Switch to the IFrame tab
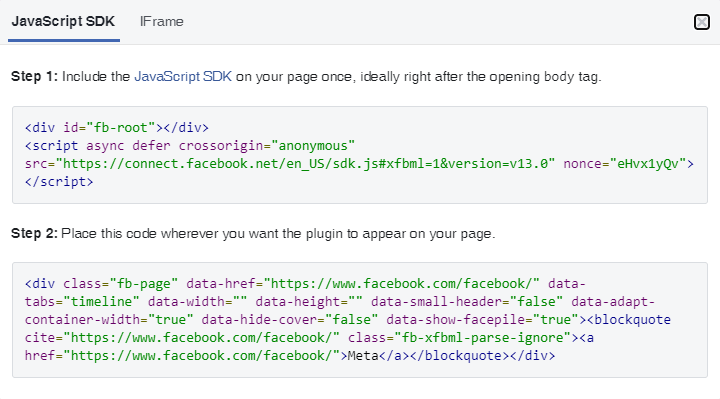Viewport: 720px width, 399px height. (x=162, y=22)
